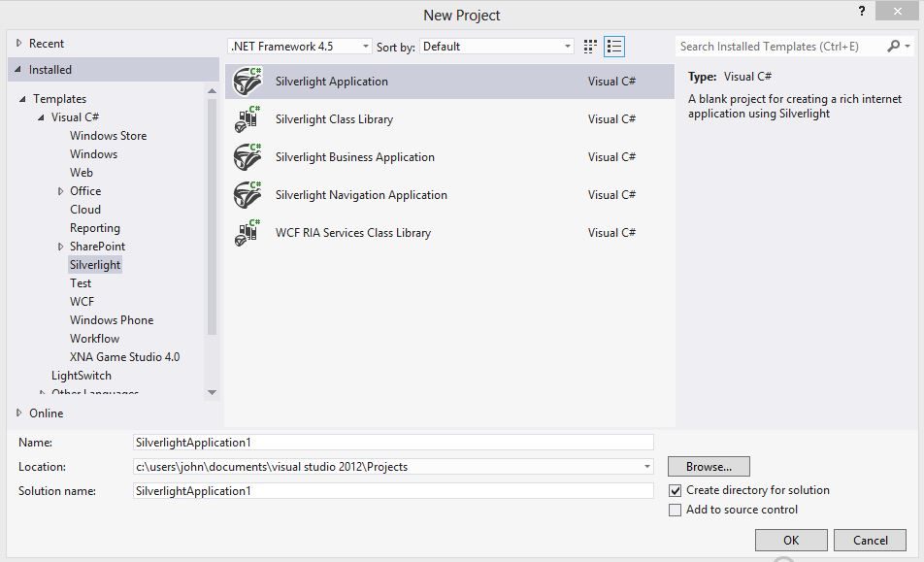Screen dimensions: 924x562
Task: Switch to medium icons list view
Action: 614,47
